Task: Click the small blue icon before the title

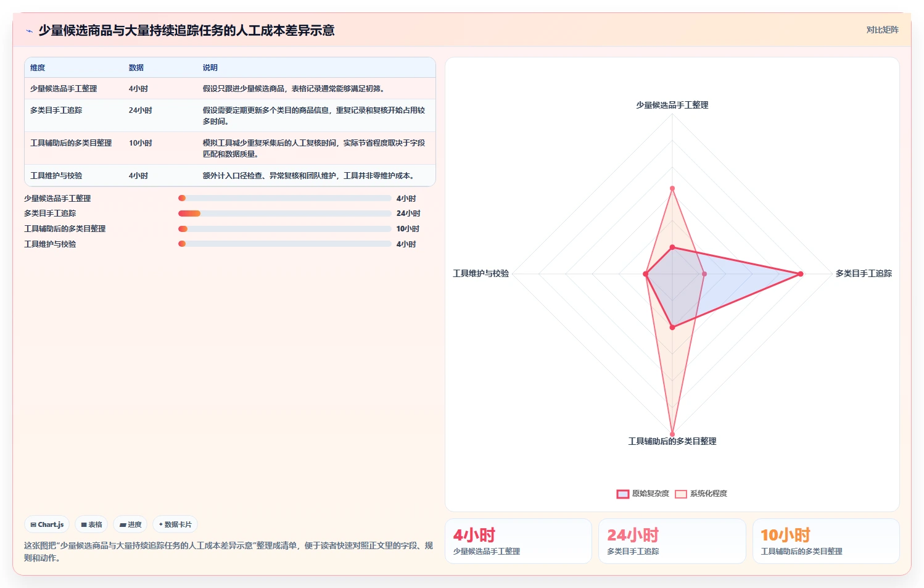Action: point(29,31)
